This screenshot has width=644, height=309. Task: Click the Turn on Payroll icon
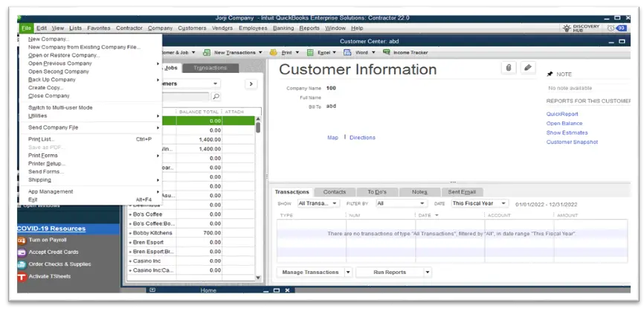point(22,240)
